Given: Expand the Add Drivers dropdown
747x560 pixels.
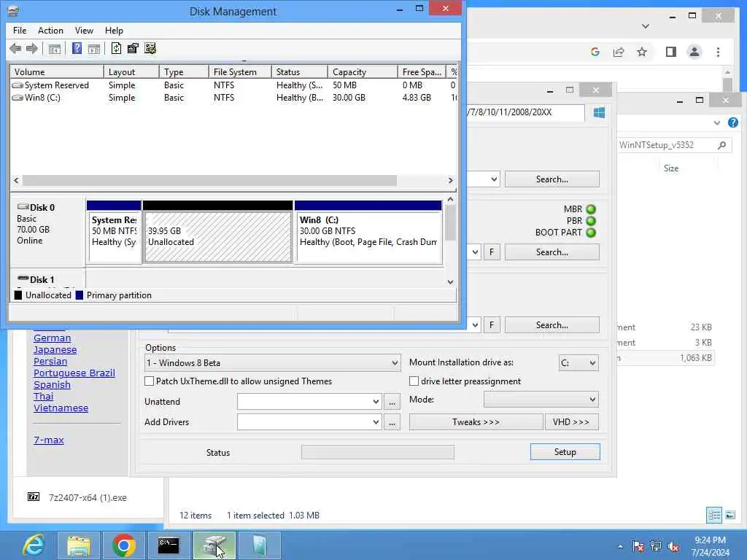Looking at the screenshot, I should (376, 422).
